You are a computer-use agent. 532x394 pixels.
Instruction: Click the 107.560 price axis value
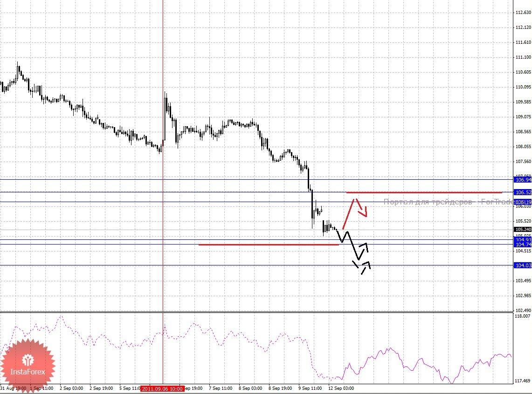(x=523, y=162)
